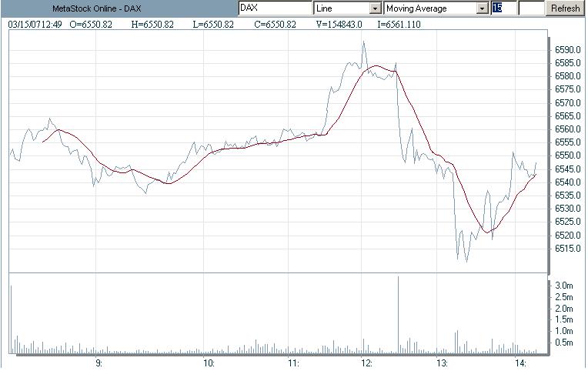Click the 6575.0 price axis label
Image resolution: width=588 pixels, height=371 pixels.
[x=568, y=89]
